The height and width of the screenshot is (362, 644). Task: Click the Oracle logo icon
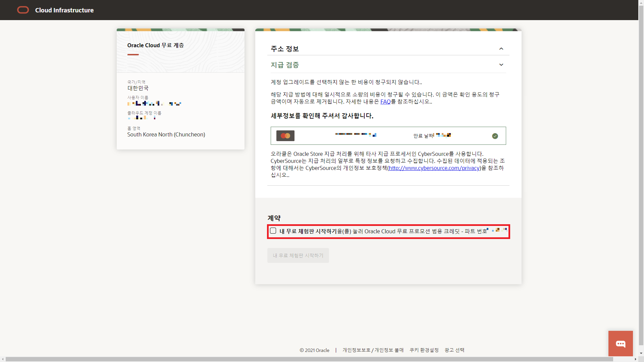coord(23,10)
